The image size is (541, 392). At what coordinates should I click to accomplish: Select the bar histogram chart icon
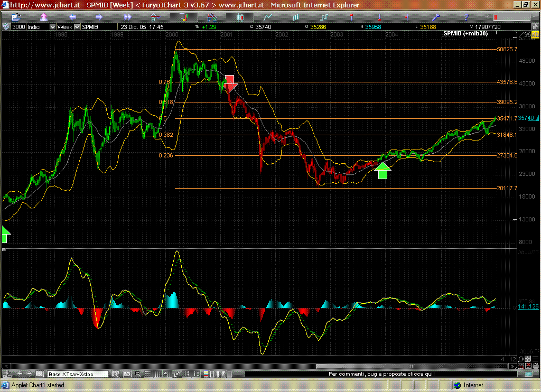(x=295, y=17)
